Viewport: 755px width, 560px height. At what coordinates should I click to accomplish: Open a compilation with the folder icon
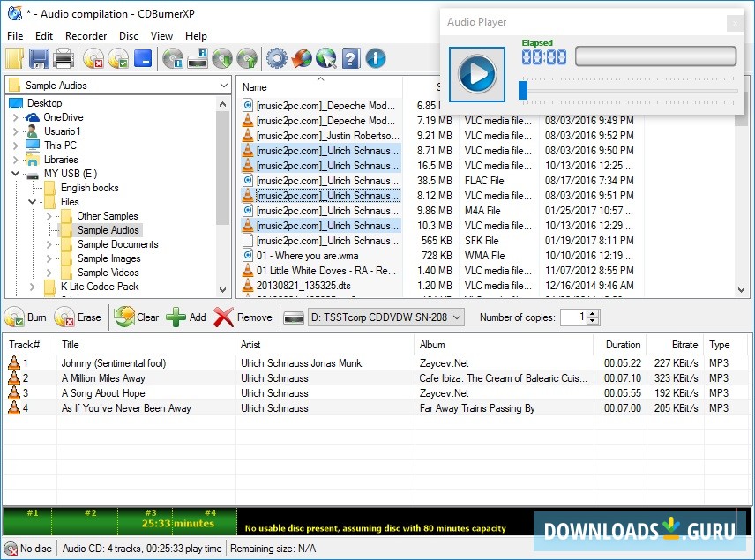[x=15, y=59]
